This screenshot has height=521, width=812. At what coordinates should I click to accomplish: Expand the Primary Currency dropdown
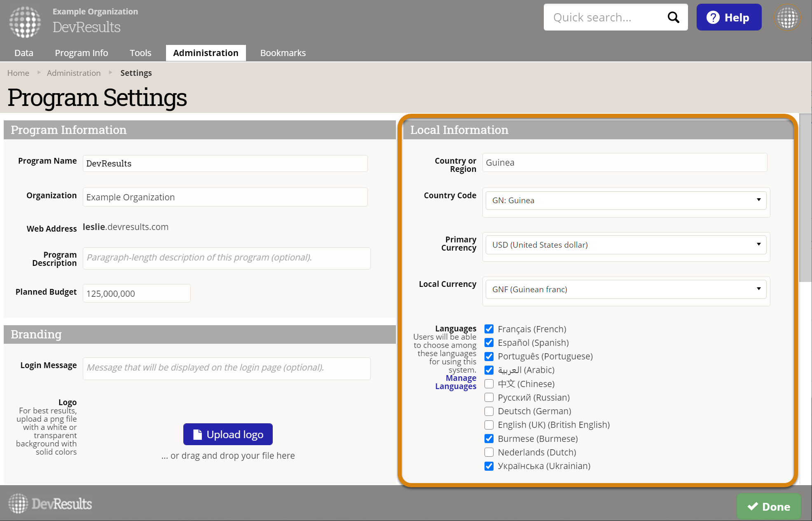[x=625, y=245]
